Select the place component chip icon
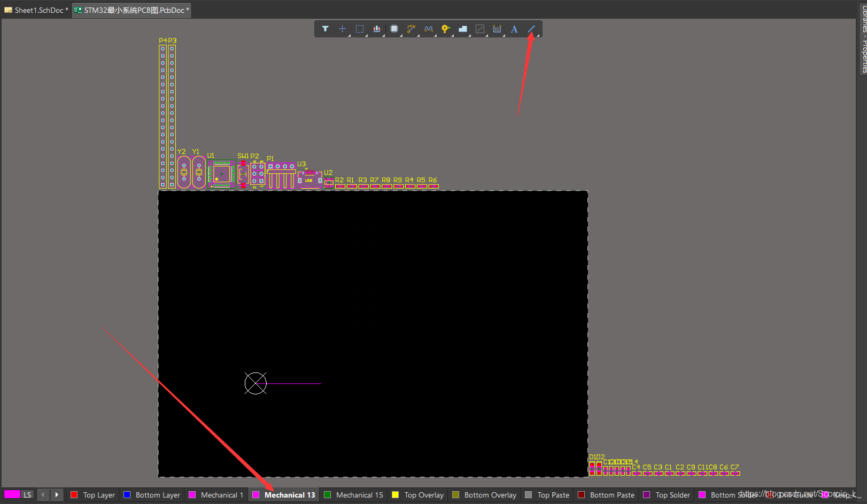This screenshot has height=504, width=867. 394,29
